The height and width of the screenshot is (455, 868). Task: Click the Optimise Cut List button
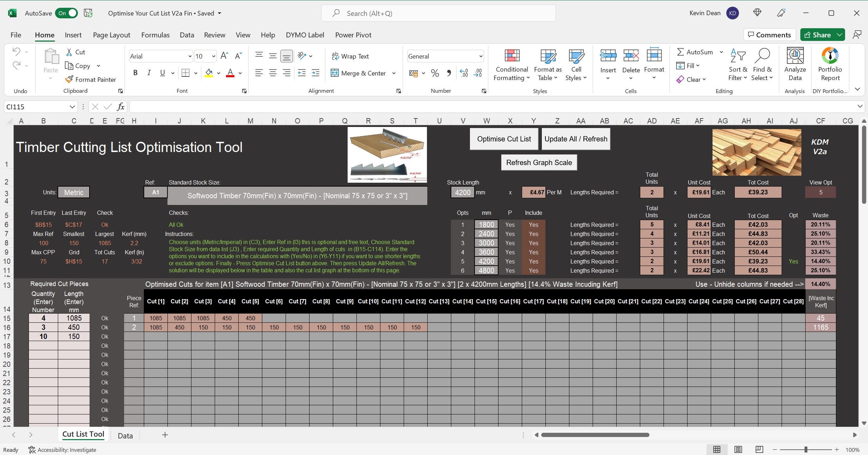pyautogui.click(x=504, y=139)
